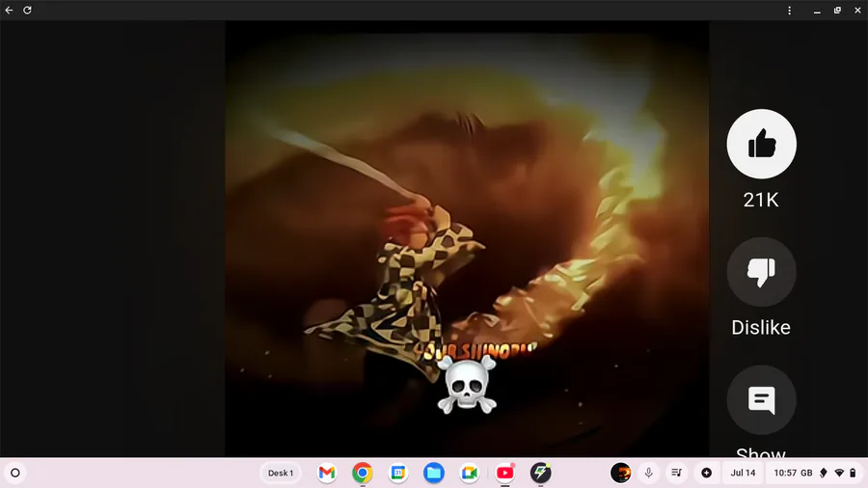Click the battery status icon
The width and height of the screenshot is (868, 488).
click(x=853, y=473)
